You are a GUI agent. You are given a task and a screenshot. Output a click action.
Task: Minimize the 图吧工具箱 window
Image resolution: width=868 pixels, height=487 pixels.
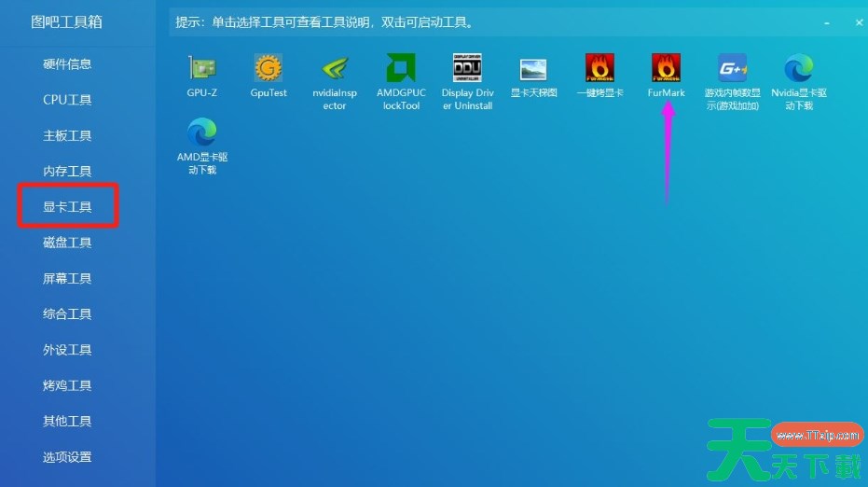[x=826, y=22]
